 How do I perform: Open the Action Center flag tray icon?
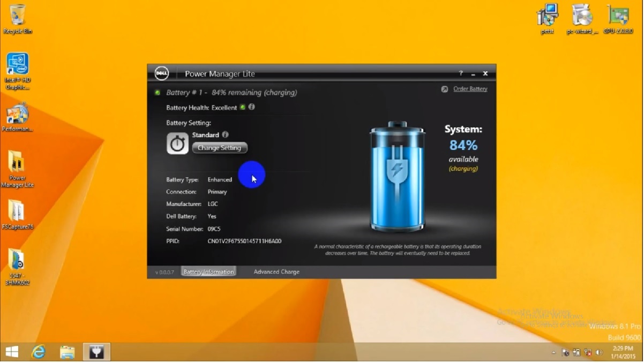pyautogui.click(x=565, y=353)
